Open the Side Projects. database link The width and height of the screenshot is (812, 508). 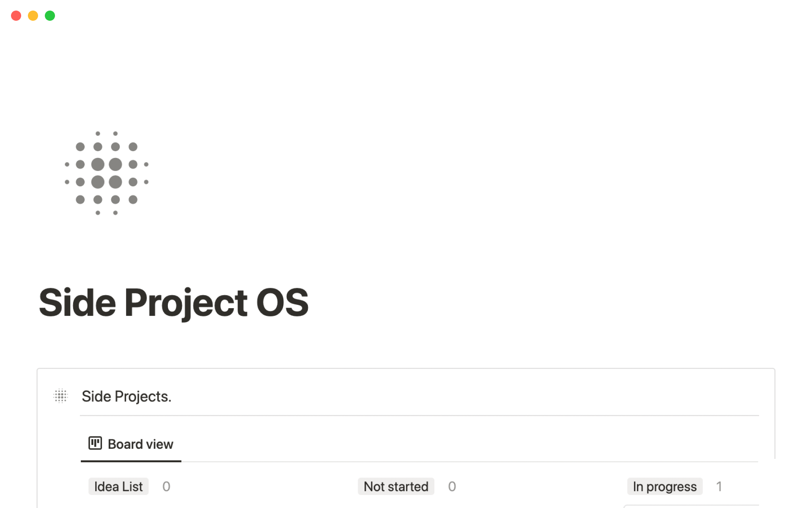click(x=126, y=396)
